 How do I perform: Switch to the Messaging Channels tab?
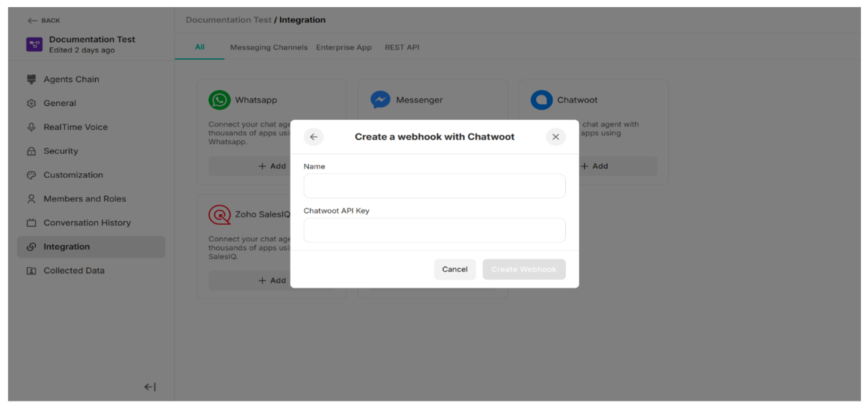click(269, 47)
